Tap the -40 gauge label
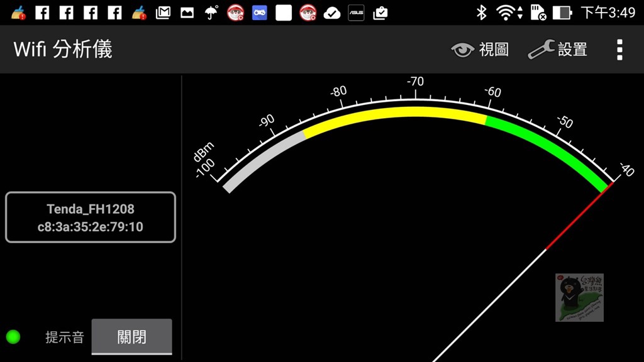644x362 pixels. click(627, 169)
